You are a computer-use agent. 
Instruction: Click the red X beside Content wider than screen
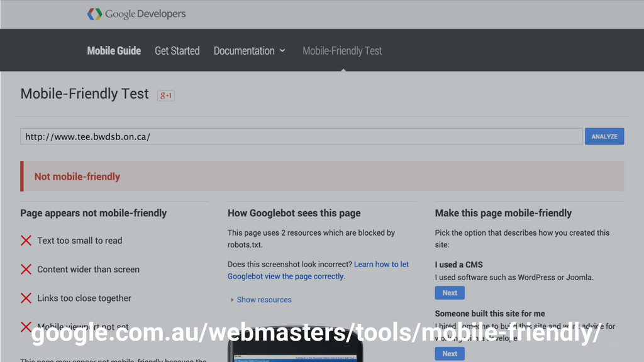point(26,269)
